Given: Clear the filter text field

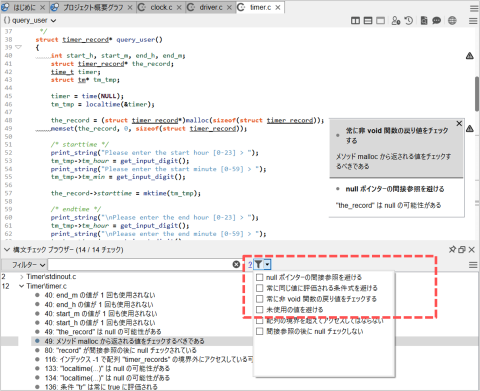Looking at the screenshot, I should coord(236,265).
